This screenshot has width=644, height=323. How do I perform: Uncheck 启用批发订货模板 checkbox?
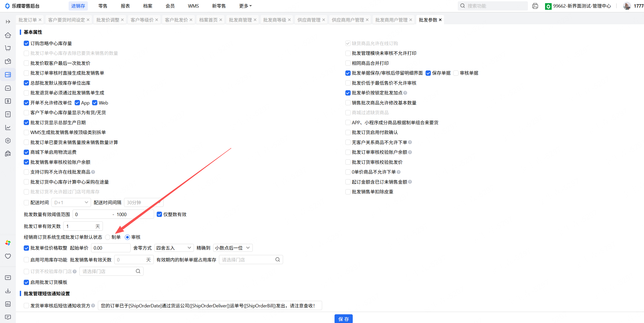[x=26, y=282]
